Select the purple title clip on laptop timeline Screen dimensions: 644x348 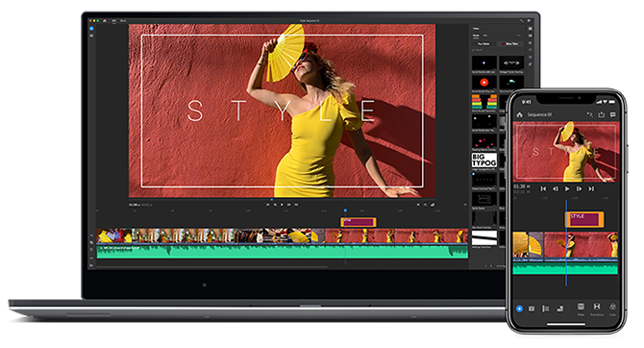359,222
